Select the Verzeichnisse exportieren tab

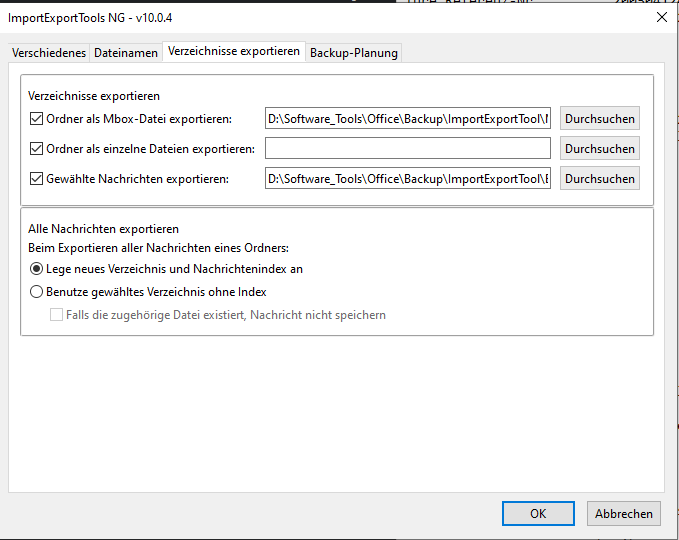234,51
